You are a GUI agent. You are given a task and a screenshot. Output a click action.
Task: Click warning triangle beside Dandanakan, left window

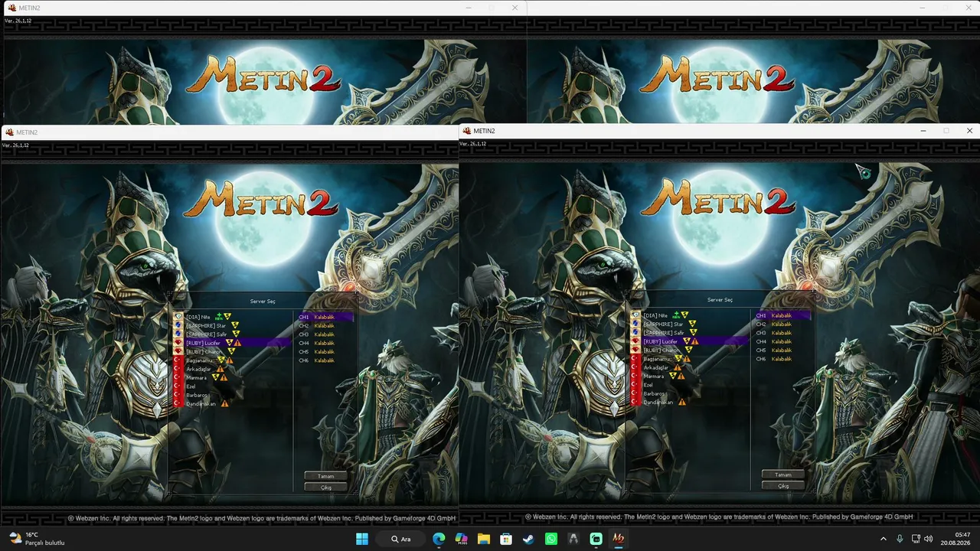[224, 403]
